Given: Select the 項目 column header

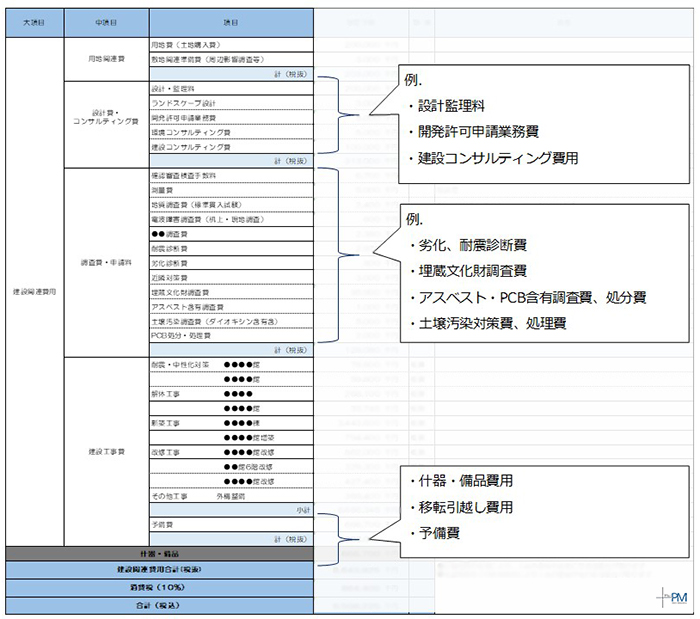Looking at the screenshot, I should tap(231, 20).
